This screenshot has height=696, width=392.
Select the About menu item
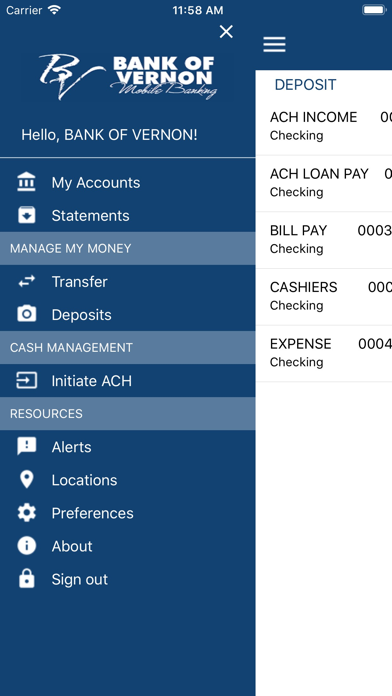pyautogui.click(x=127, y=546)
